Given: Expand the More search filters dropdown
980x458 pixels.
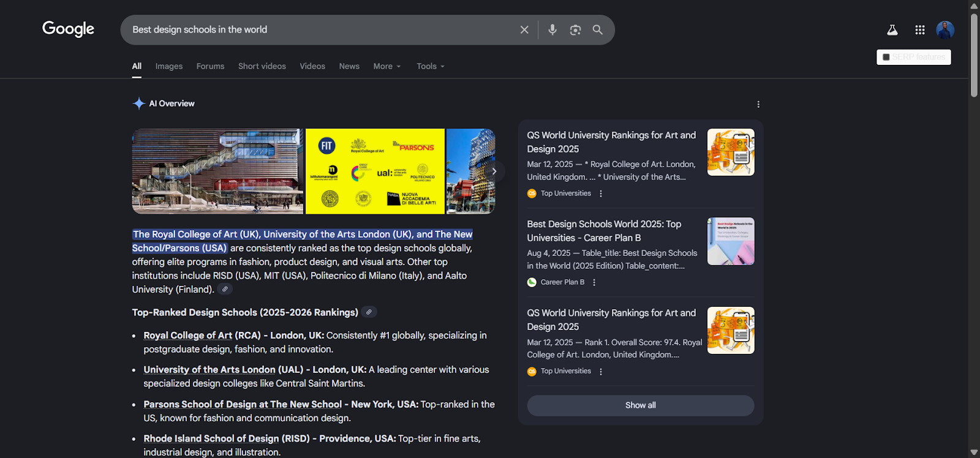Looking at the screenshot, I should [x=386, y=66].
